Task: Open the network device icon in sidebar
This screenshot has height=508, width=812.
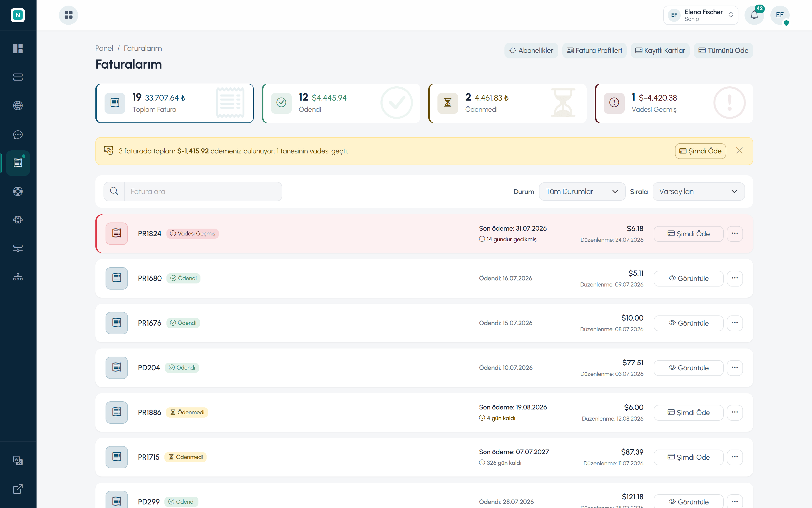Action: [x=18, y=248]
